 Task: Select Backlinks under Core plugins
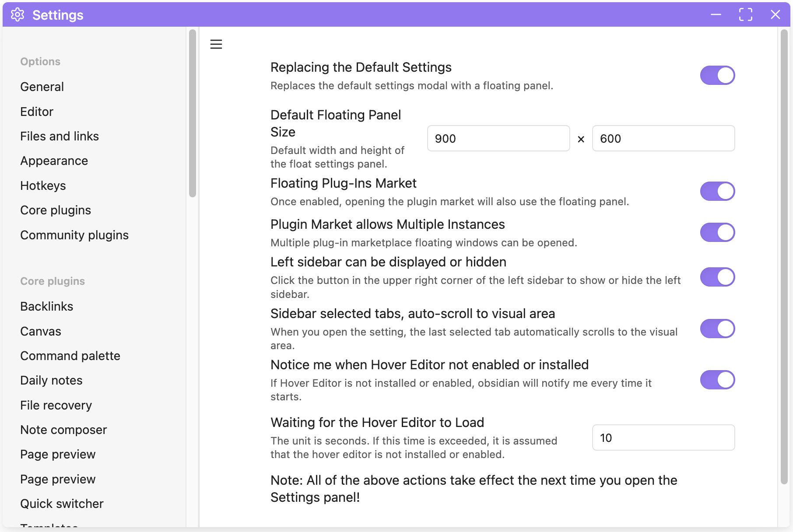point(46,306)
